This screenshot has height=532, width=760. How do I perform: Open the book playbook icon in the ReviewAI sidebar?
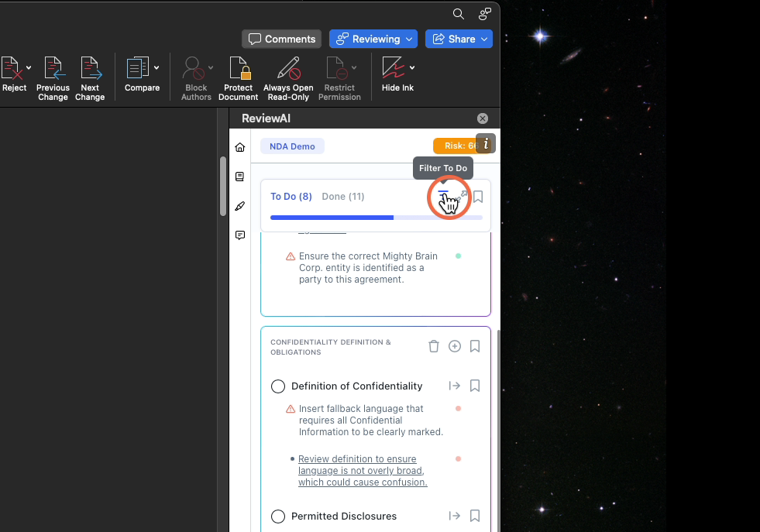click(240, 177)
